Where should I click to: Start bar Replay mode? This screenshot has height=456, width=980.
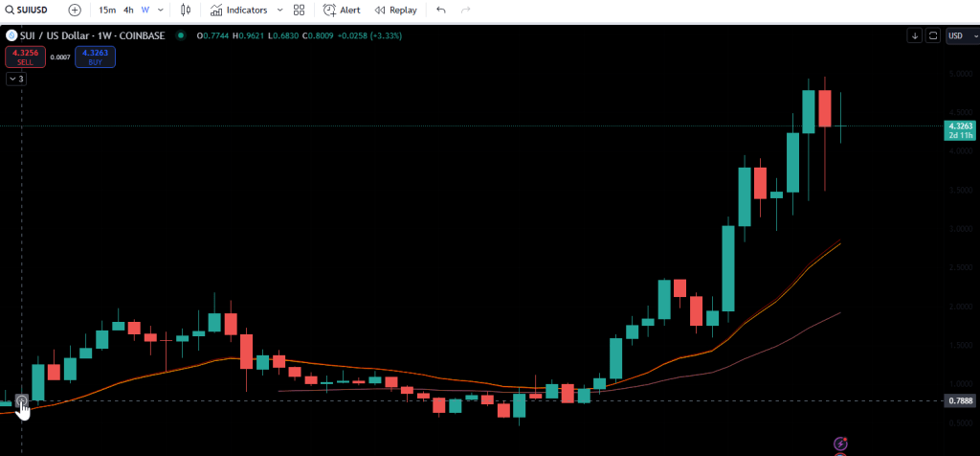point(395,10)
